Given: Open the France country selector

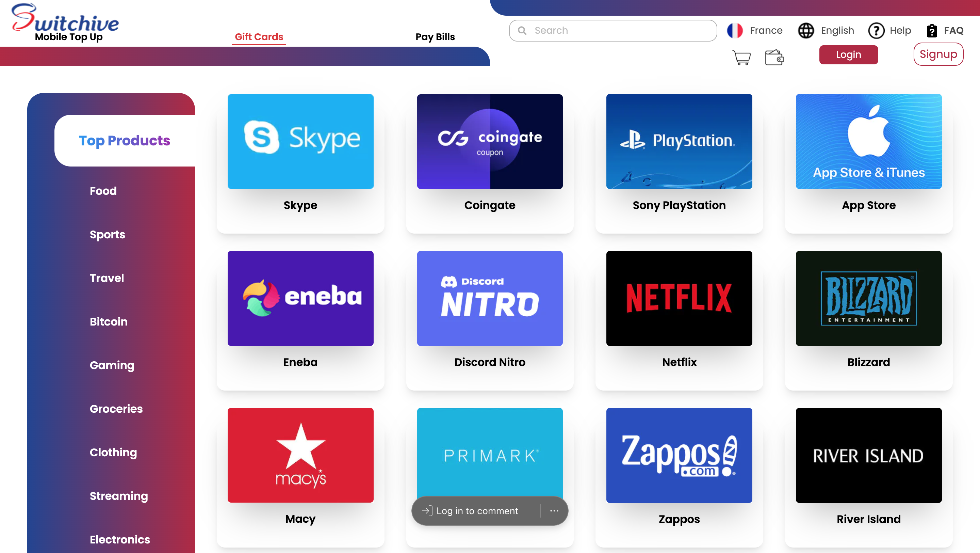Looking at the screenshot, I should [x=755, y=30].
